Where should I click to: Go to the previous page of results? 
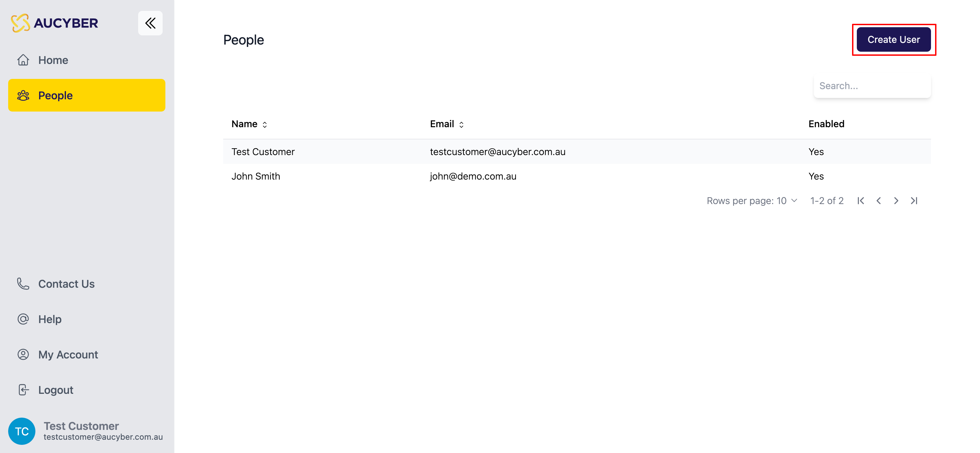click(878, 201)
